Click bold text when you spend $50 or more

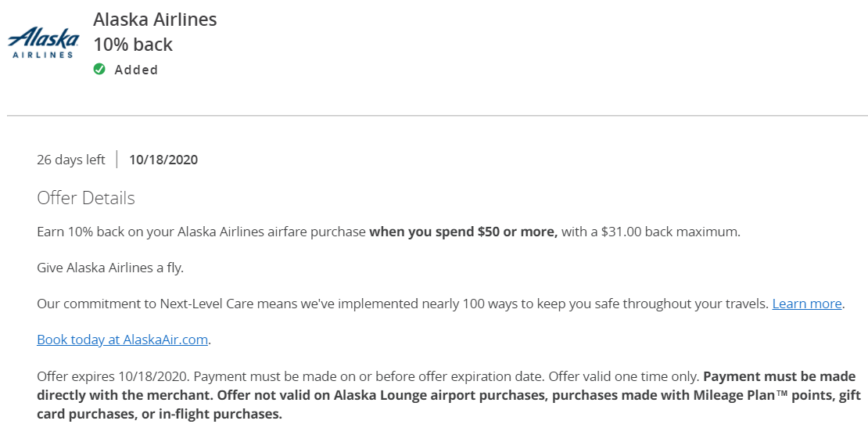click(x=464, y=232)
